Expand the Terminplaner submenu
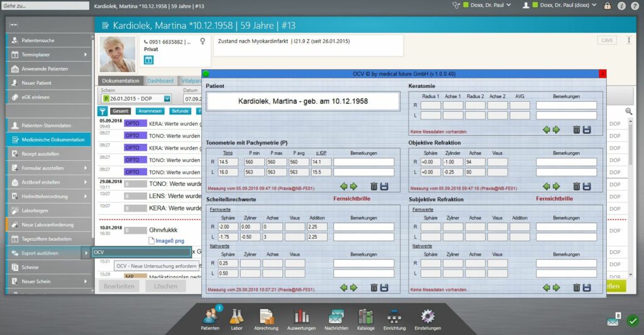This screenshot has height=335, width=644. 86,55
